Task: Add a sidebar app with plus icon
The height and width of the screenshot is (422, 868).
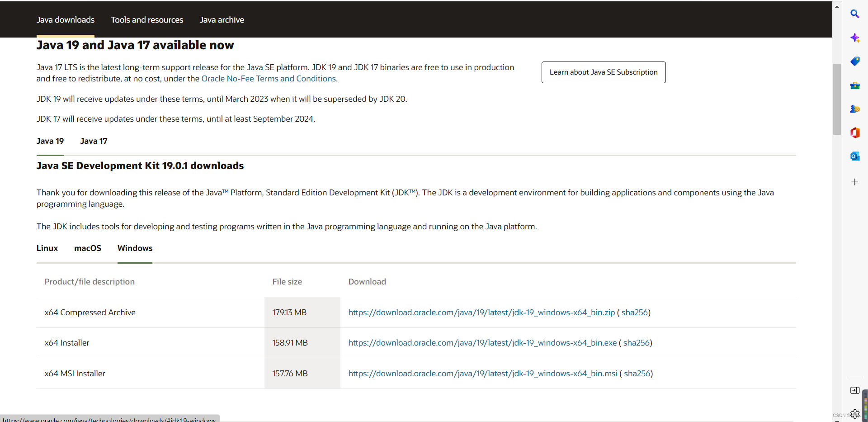Action: [x=854, y=182]
